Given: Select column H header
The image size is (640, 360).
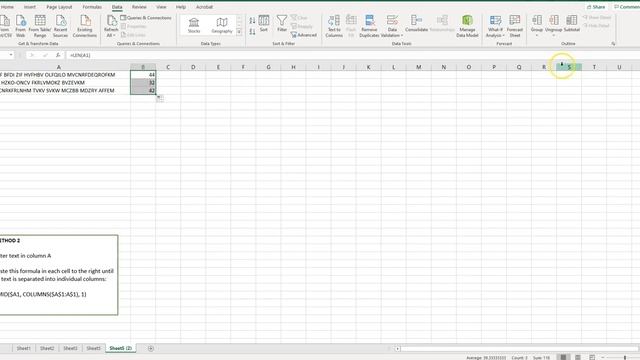Looking at the screenshot, I should click(x=293, y=67).
